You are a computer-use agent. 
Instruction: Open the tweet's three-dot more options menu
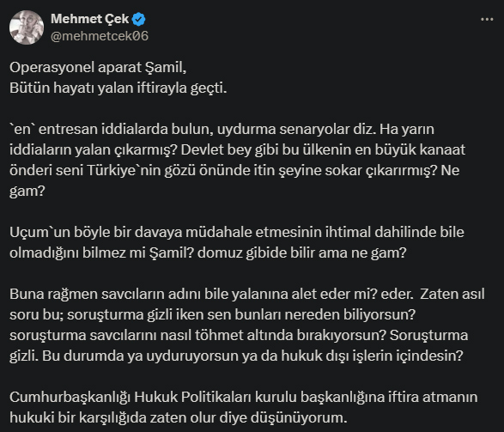[x=487, y=20]
